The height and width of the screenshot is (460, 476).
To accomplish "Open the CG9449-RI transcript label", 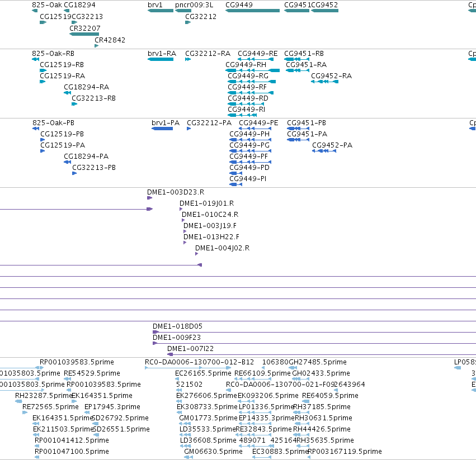I will click(246, 109).
